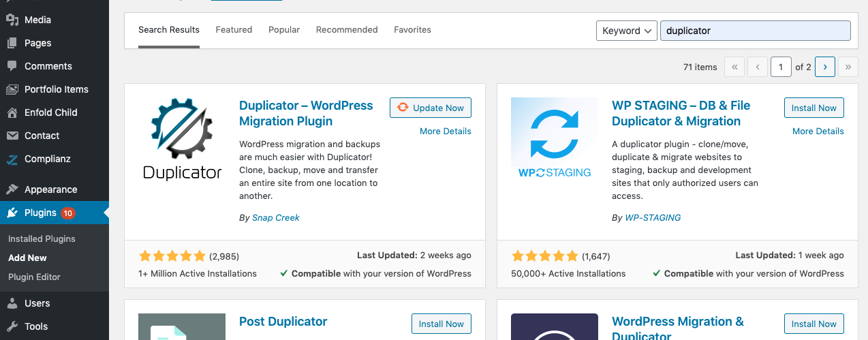868x340 pixels.
Task: Click the Appearance paintbrush icon
Action: [12, 189]
